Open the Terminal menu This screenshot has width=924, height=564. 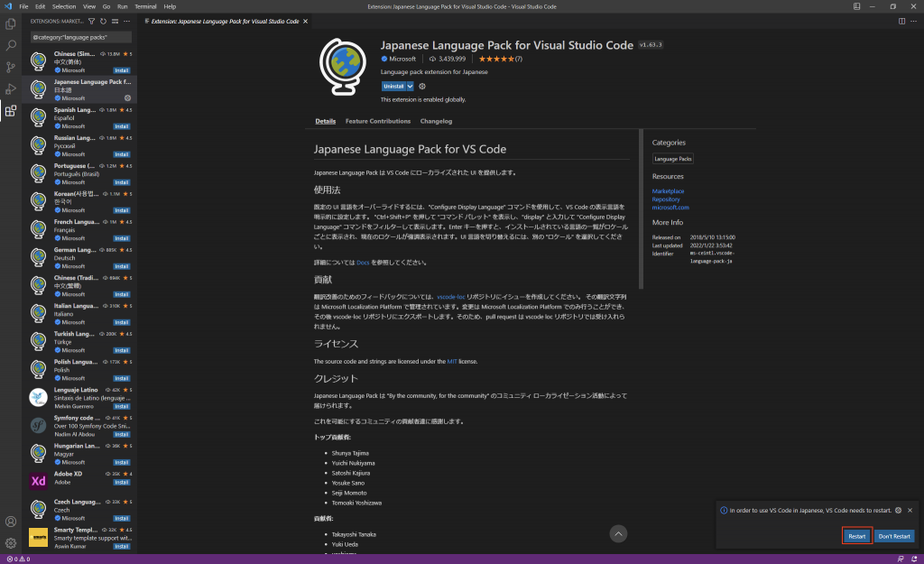point(145,6)
